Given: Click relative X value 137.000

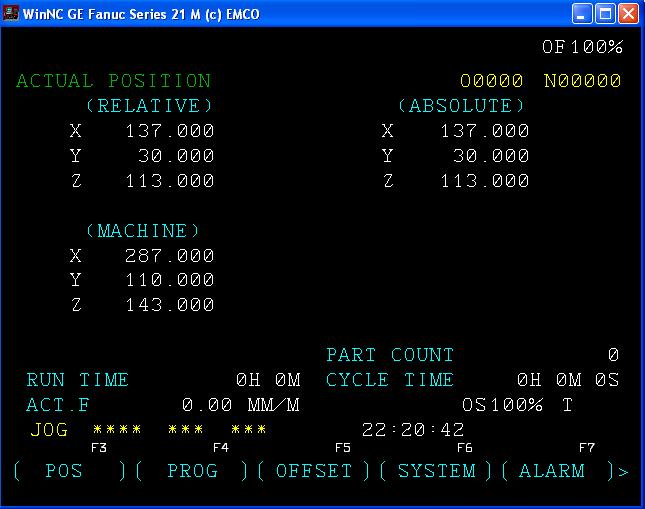Looking at the screenshot, I should tap(169, 131).
